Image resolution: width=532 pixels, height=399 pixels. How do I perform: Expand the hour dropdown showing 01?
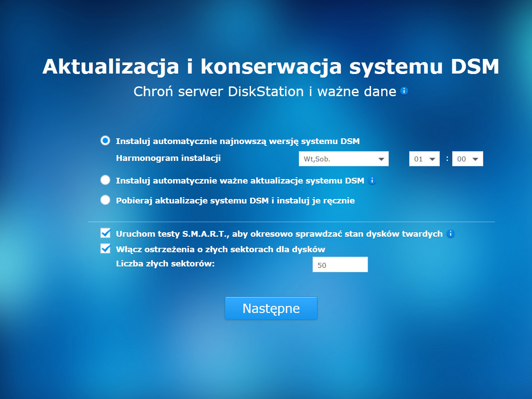tap(424, 159)
